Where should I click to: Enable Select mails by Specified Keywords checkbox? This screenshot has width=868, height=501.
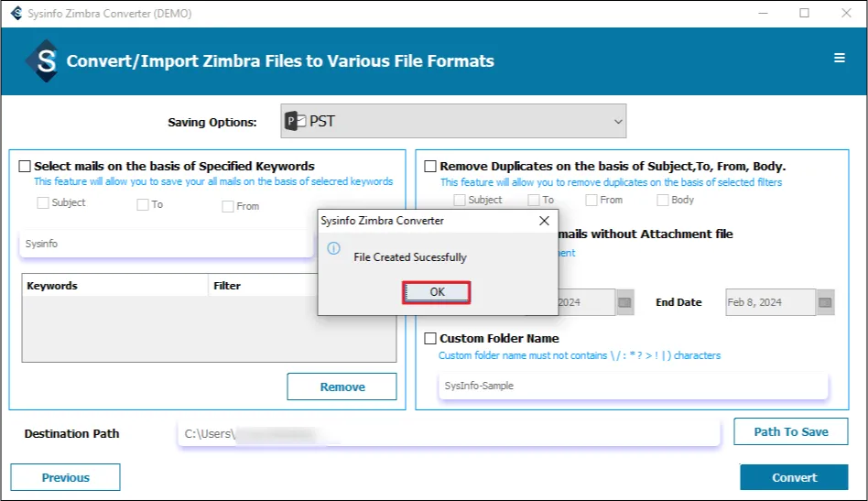tap(25, 167)
